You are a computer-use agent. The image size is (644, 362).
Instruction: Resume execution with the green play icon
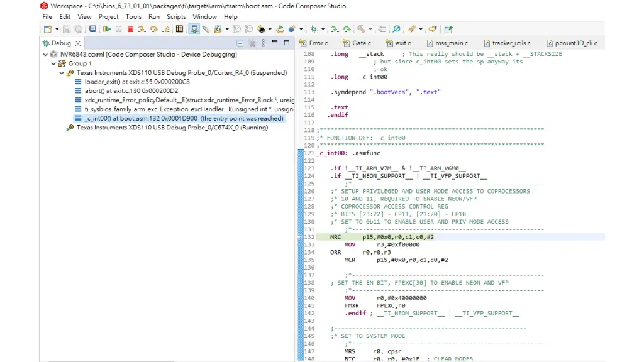(107, 29)
